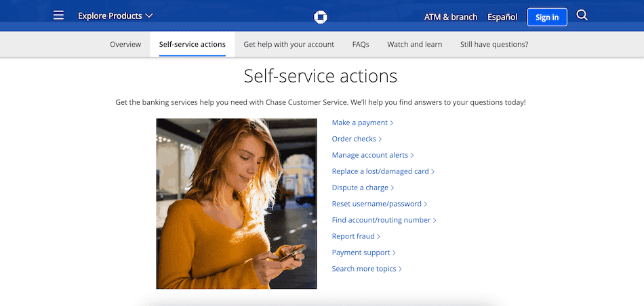Switch the site language to Español
The width and height of the screenshot is (644, 306).
(502, 17)
